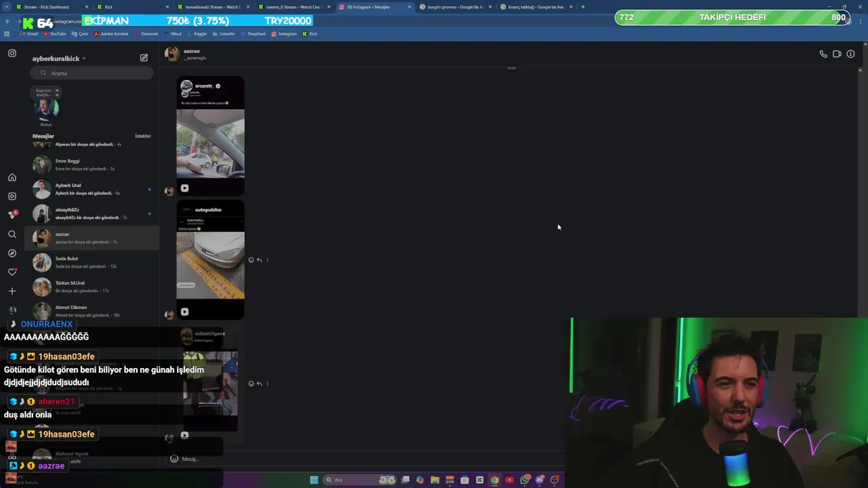Start a new message with compose icon
Image resolution: width=868 pixels, height=488 pixels.
point(144,58)
